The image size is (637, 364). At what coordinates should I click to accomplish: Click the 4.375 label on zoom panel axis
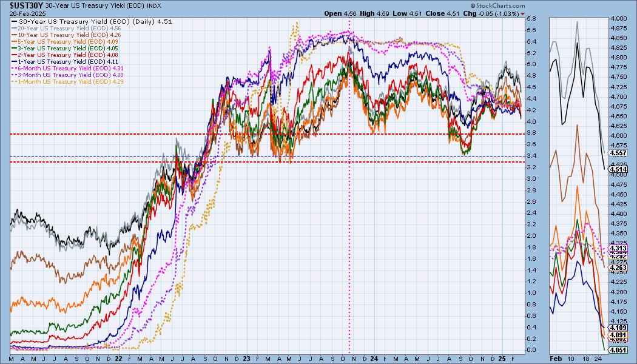point(618,223)
